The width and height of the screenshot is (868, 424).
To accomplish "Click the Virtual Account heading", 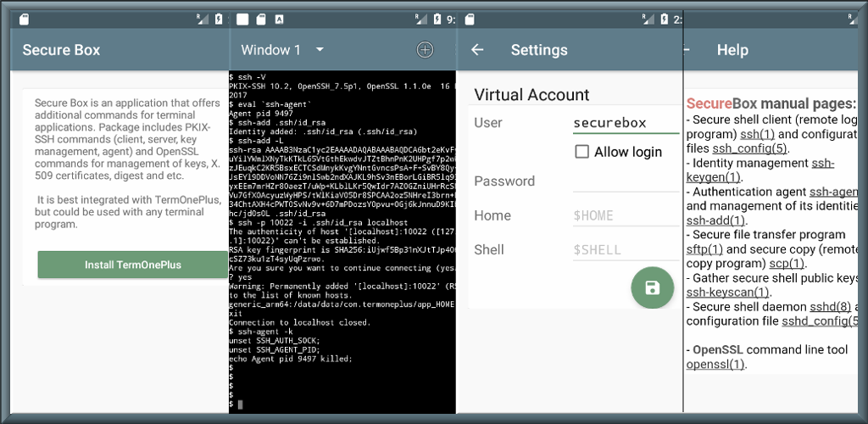I will 532,95.
